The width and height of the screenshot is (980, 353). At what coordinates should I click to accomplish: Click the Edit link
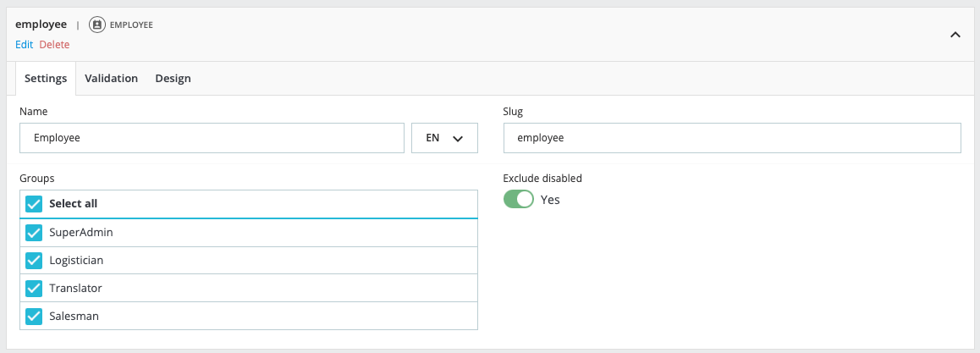coord(24,45)
